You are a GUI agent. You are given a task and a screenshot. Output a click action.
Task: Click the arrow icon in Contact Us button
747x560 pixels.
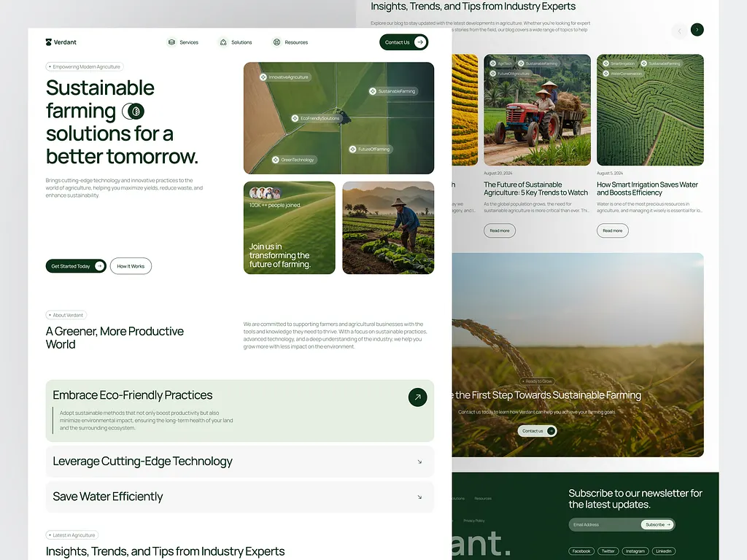[420, 42]
